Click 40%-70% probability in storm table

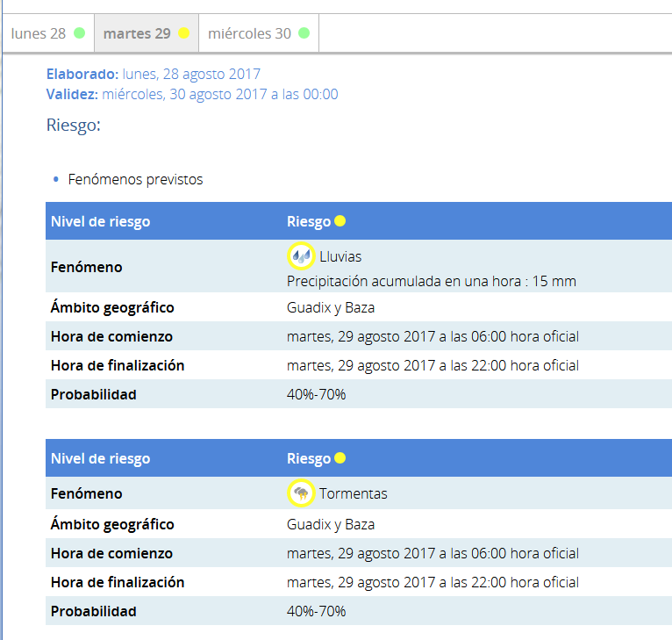316,611
